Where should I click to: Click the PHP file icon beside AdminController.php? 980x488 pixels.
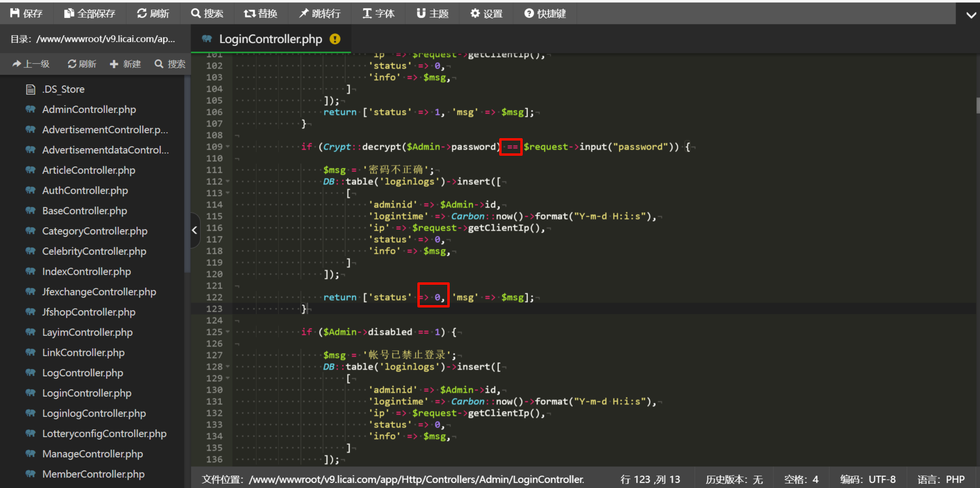point(31,109)
